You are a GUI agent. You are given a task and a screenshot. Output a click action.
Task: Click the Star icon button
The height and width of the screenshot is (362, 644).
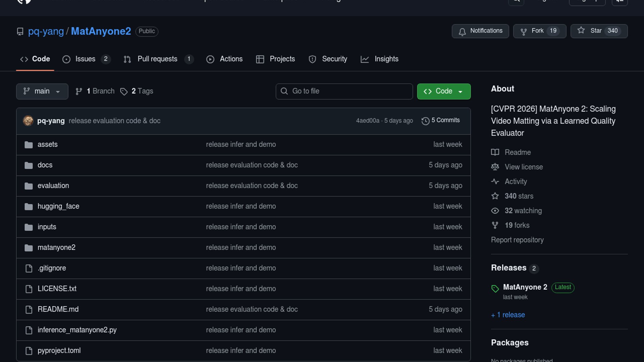pos(581,31)
